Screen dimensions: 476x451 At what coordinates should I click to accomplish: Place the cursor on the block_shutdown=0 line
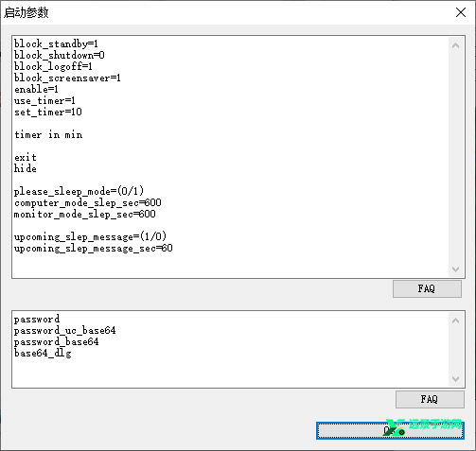(60, 55)
